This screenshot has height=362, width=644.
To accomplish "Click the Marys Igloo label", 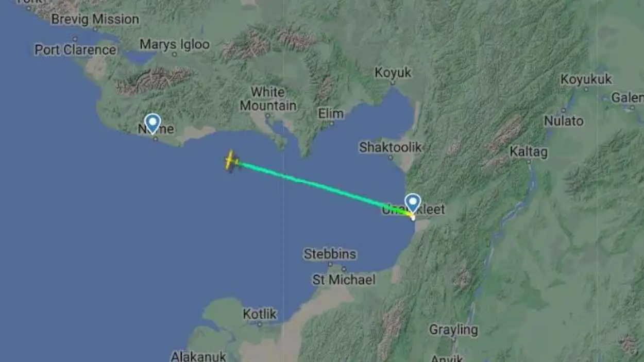I will (x=175, y=45).
